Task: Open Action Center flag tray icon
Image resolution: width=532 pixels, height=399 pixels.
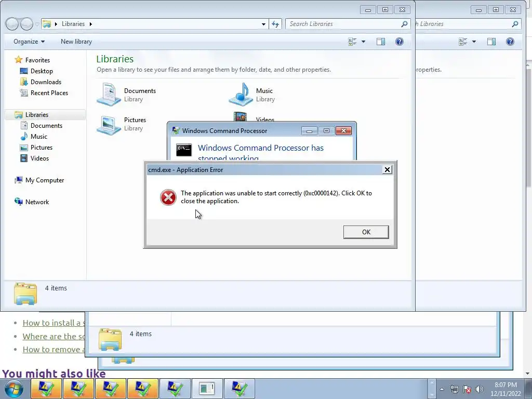Action: click(x=467, y=389)
